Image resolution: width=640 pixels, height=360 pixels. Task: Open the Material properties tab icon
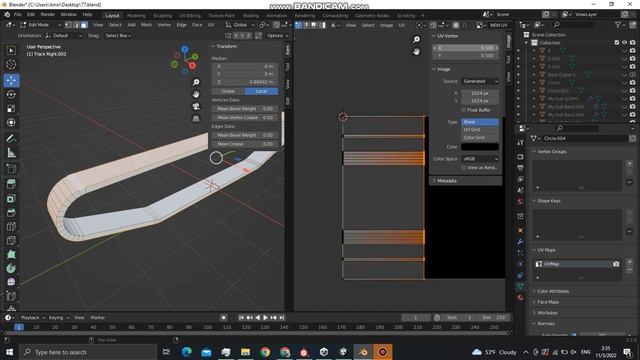pyautogui.click(x=520, y=297)
